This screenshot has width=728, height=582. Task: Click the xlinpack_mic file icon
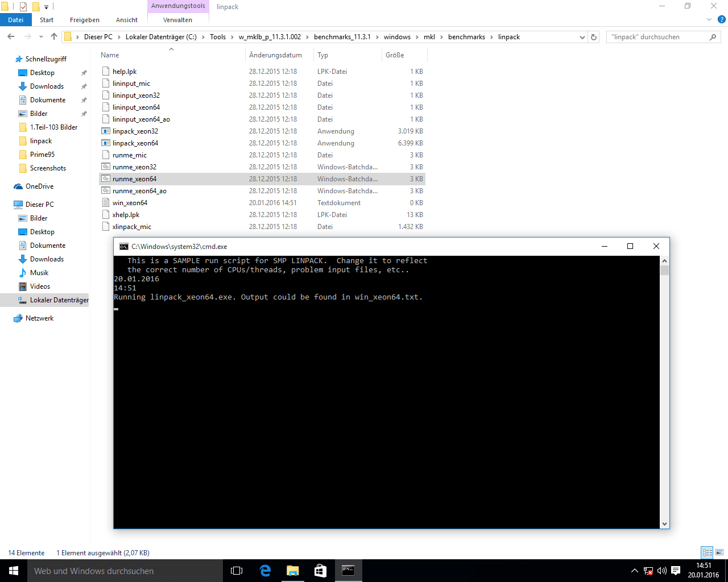106,227
